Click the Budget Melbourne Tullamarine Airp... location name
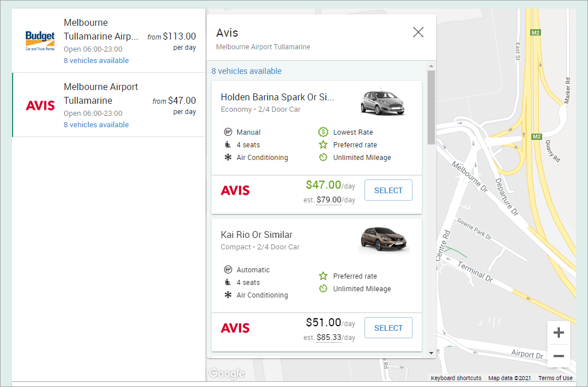 [x=101, y=29]
